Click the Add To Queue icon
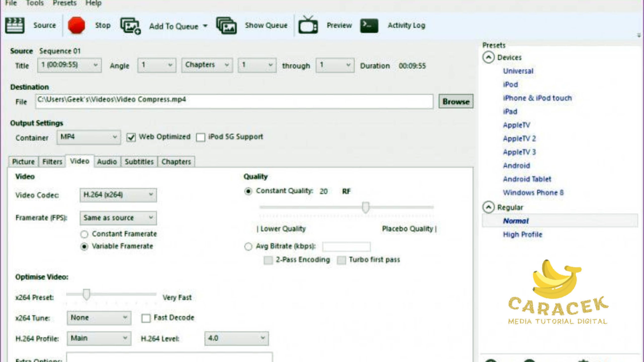 click(x=130, y=26)
